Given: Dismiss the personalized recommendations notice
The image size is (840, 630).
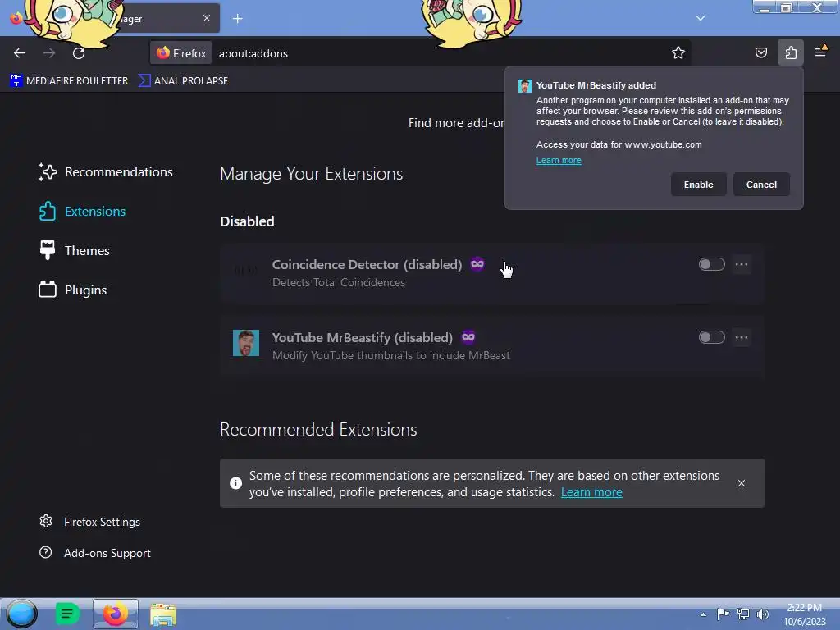Looking at the screenshot, I should (742, 483).
